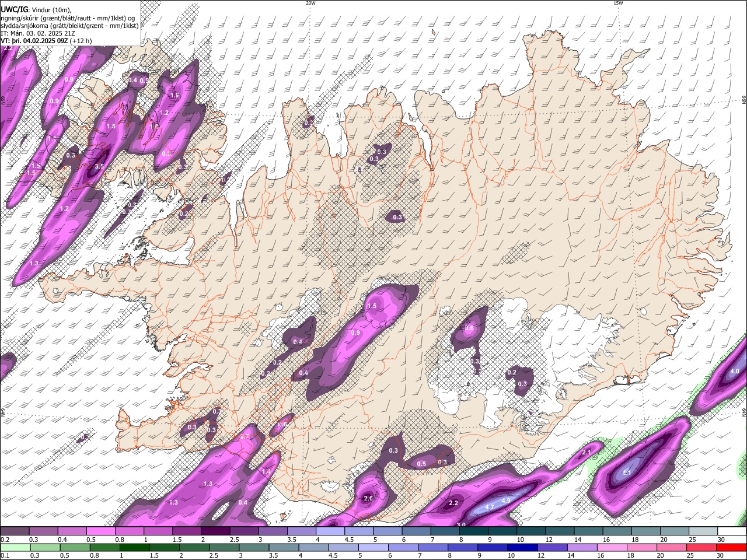
Task: Pick upper legend swatch starting at 0.2
Action: (15, 531)
